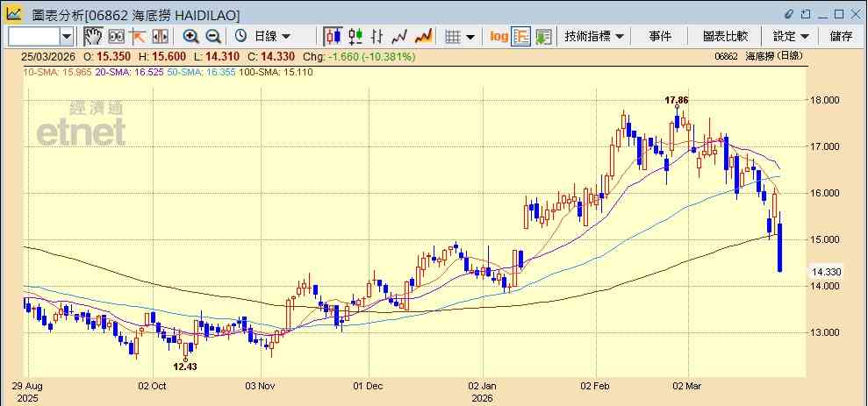Click the paperclip link icon
The height and width of the screenshot is (406, 868).
pos(789,14)
